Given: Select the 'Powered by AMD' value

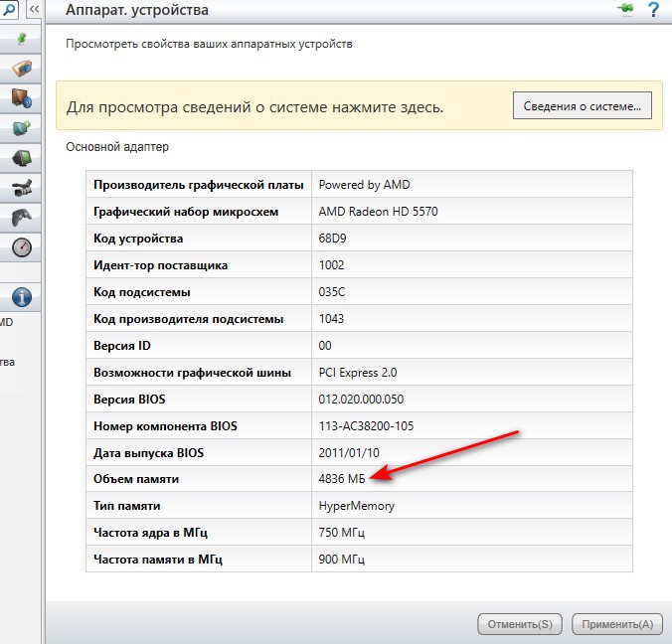Looking at the screenshot, I should [x=364, y=185].
